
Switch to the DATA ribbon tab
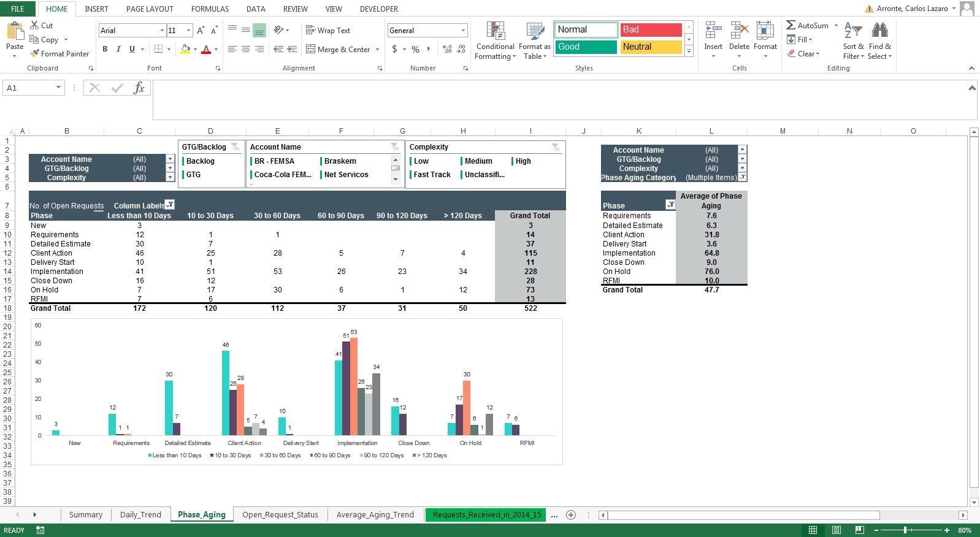click(x=256, y=9)
